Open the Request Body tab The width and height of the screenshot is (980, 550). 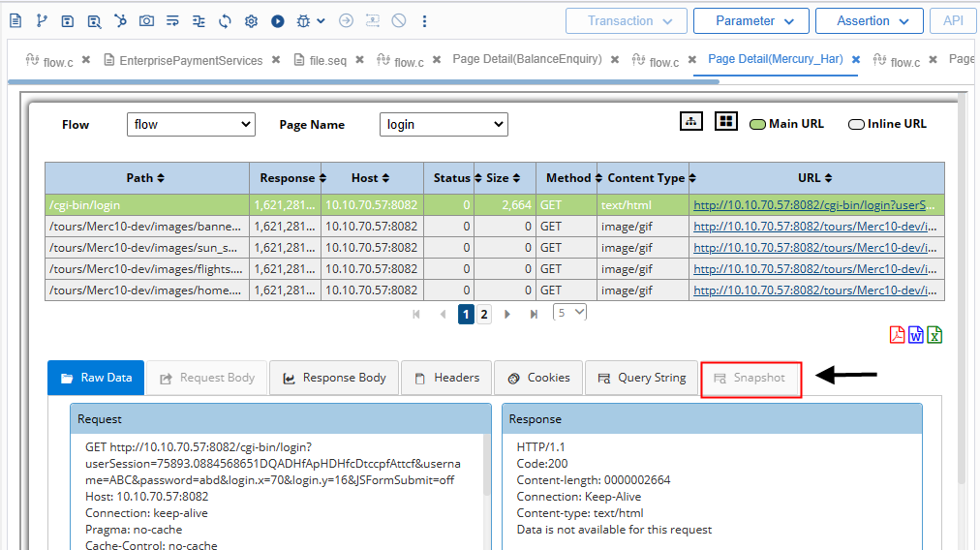(x=207, y=378)
